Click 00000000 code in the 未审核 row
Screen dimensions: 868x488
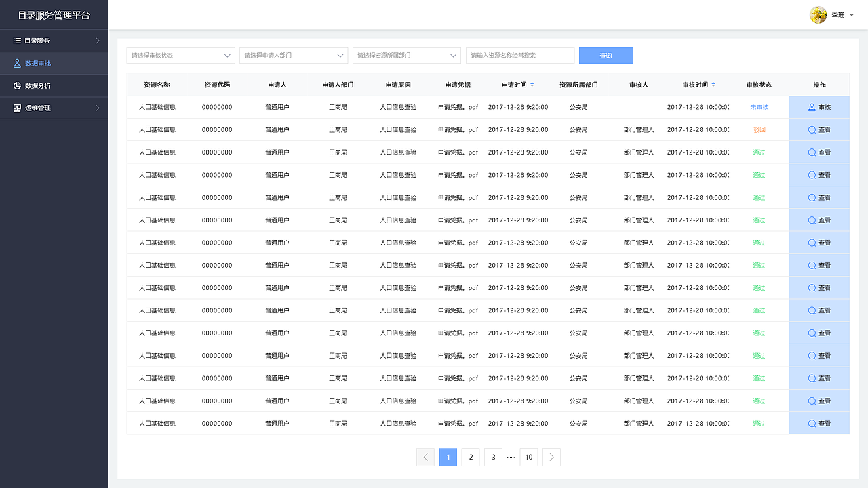tap(217, 107)
